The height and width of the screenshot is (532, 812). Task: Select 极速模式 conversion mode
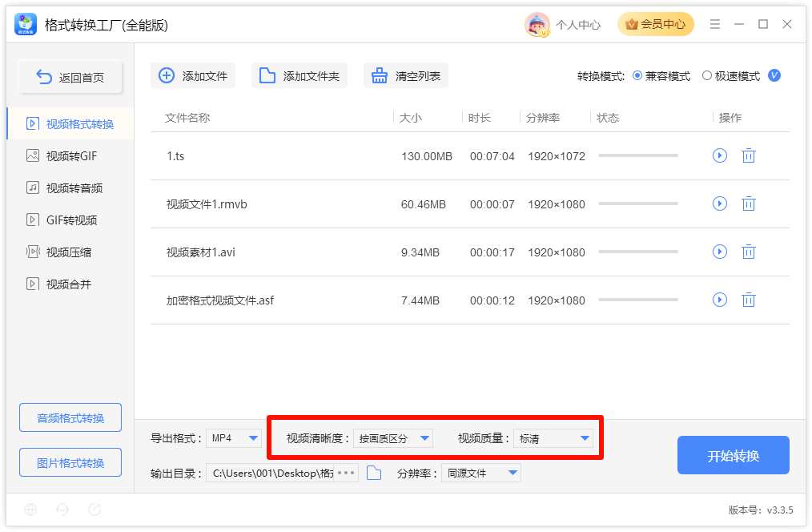[x=730, y=76]
